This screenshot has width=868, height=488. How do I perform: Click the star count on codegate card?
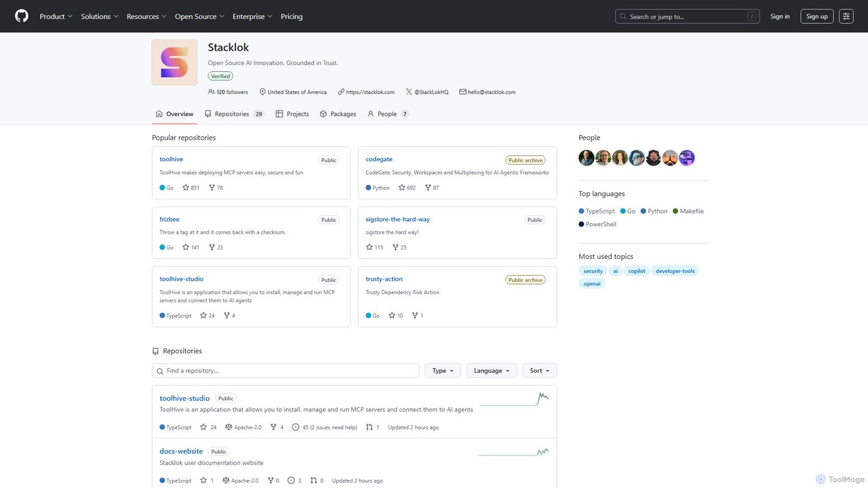pyautogui.click(x=411, y=188)
